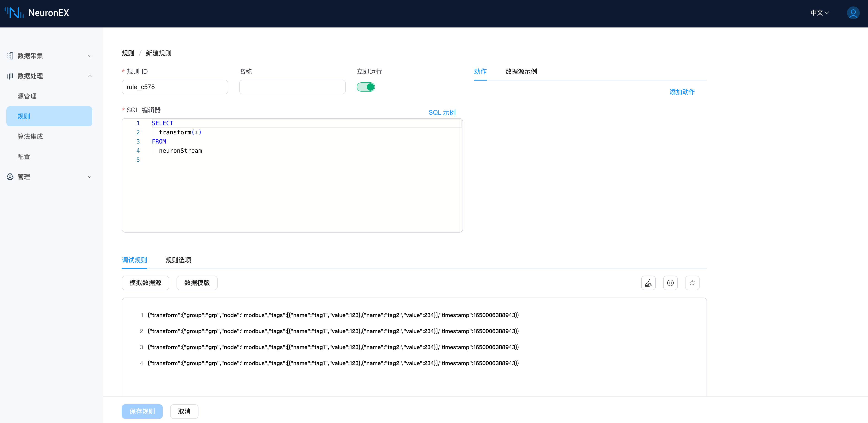Click the 数据处理 bars icon
This screenshot has height=423, width=868.
[x=10, y=76]
